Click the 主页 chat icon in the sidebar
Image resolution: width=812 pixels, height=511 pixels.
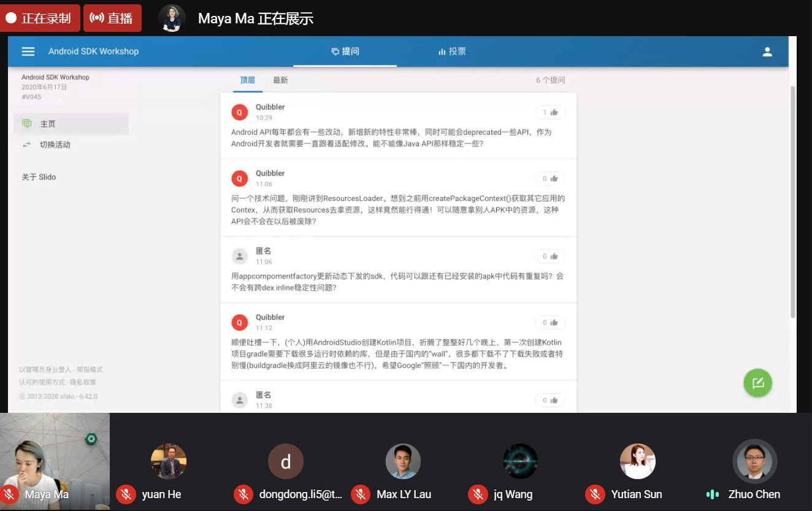click(27, 123)
